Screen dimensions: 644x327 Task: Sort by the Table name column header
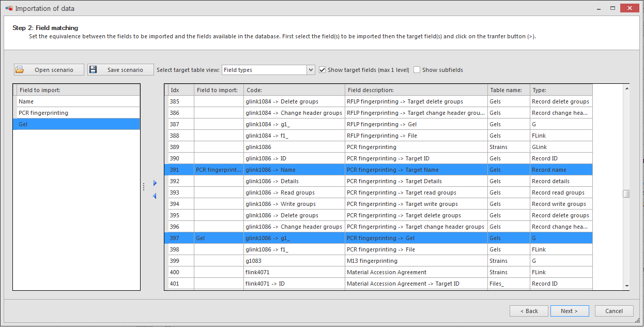(x=508, y=90)
